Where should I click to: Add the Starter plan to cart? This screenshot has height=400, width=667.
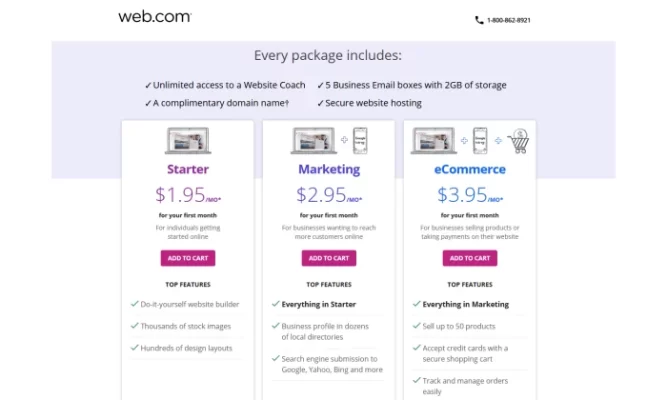(x=188, y=258)
